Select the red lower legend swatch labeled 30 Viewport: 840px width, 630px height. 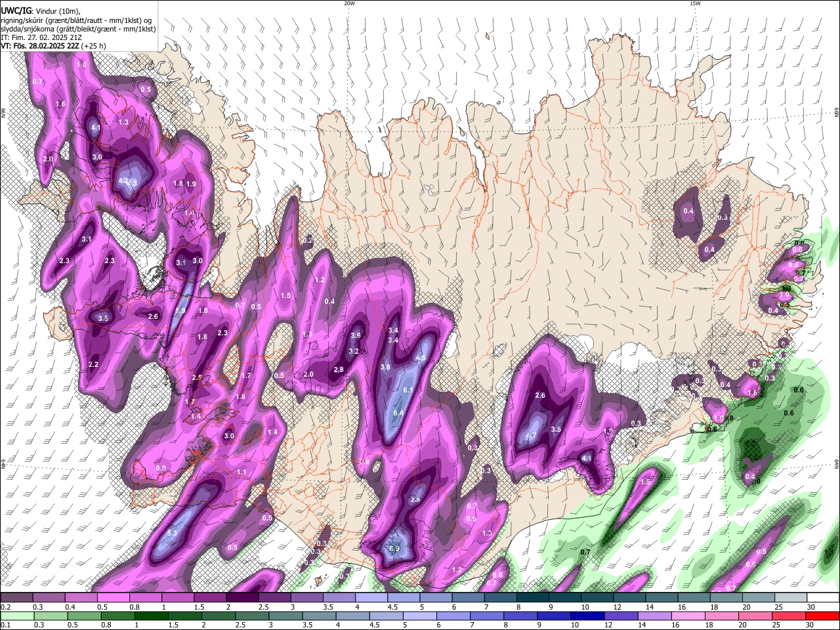[822, 616]
